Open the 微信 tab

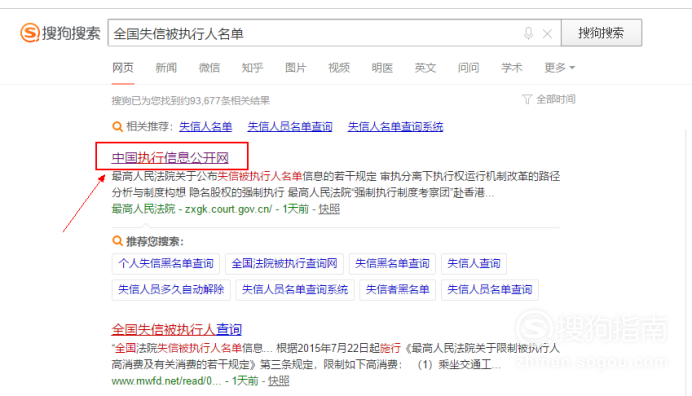(209, 68)
